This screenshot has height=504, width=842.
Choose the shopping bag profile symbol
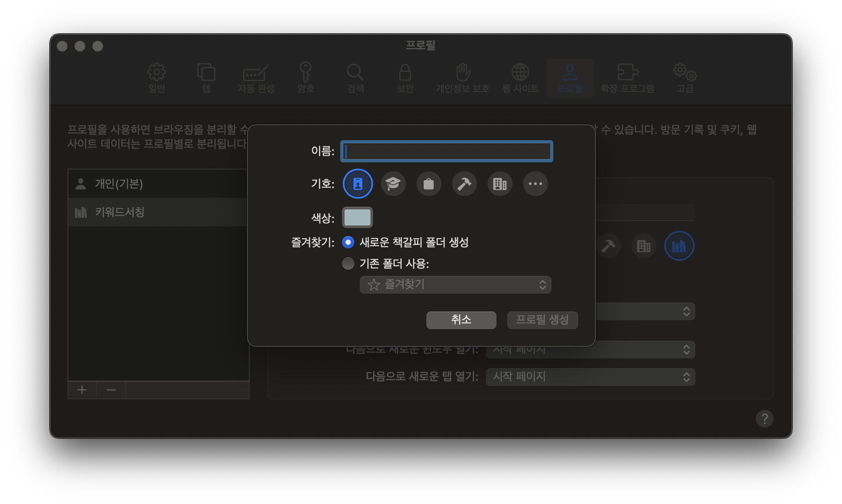(x=429, y=184)
